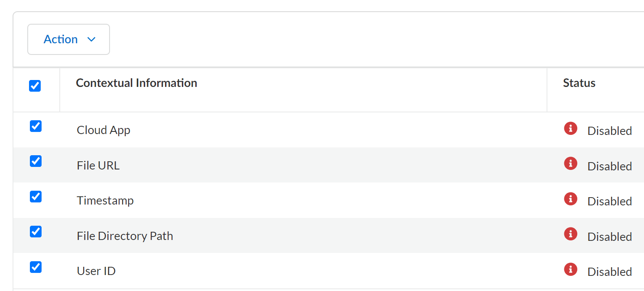This screenshot has width=644, height=291.
Task: Click the File URL disabled status icon
Action: 570,163
